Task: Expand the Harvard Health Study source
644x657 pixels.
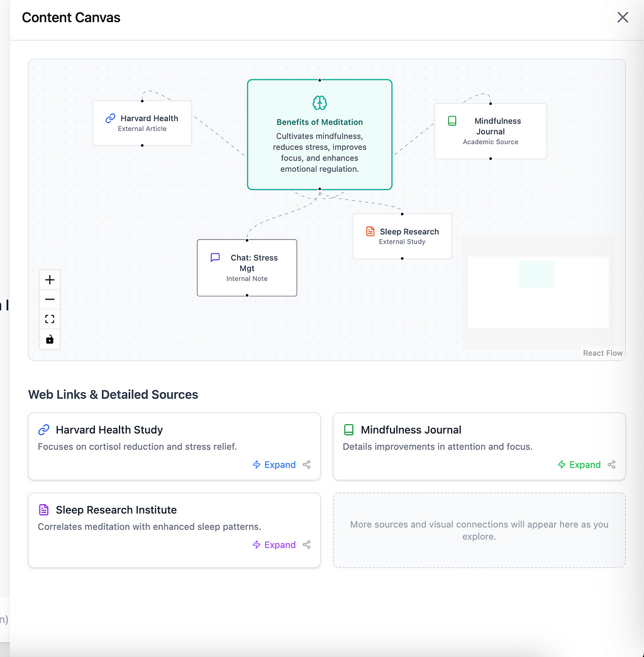Action: pyautogui.click(x=274, y=464)
